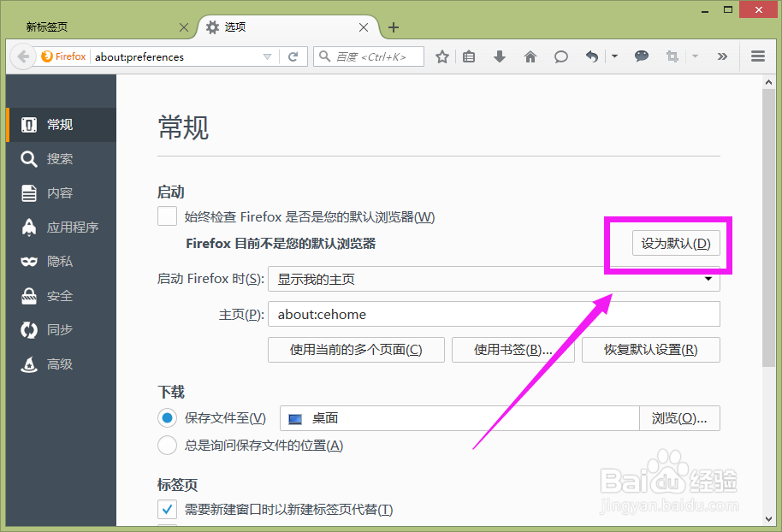
Task: Open dropdown next to the undo icon
Action: [x=614, y=56]
